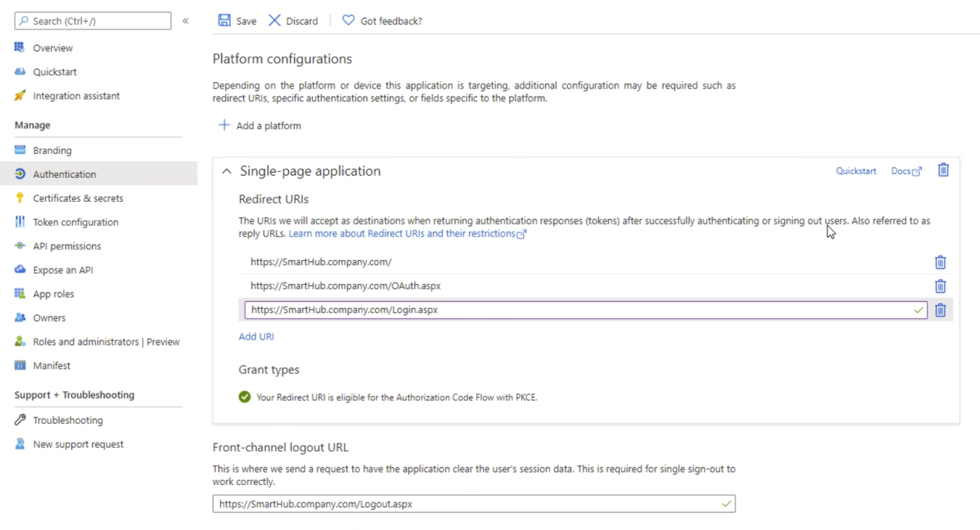The image size is (980, 530).
Task: Click the Front-channel logout URL field
Action: coord(464,504)
